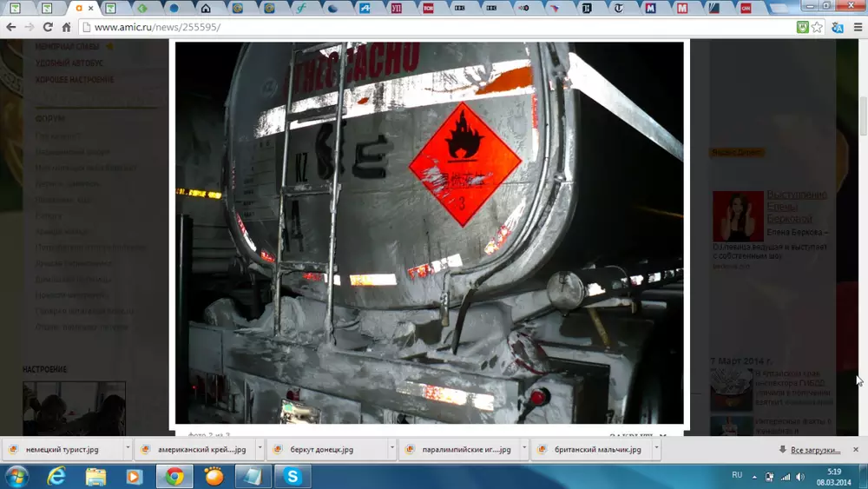Click the address bar showing www.amic.ru
This screenshot has width=868, height=489.
click(x=434, y=27)
